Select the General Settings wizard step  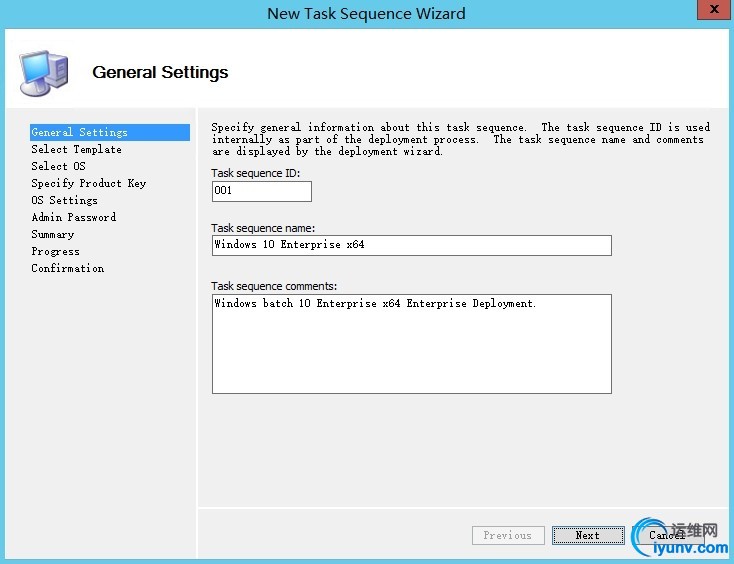(80, 132)
